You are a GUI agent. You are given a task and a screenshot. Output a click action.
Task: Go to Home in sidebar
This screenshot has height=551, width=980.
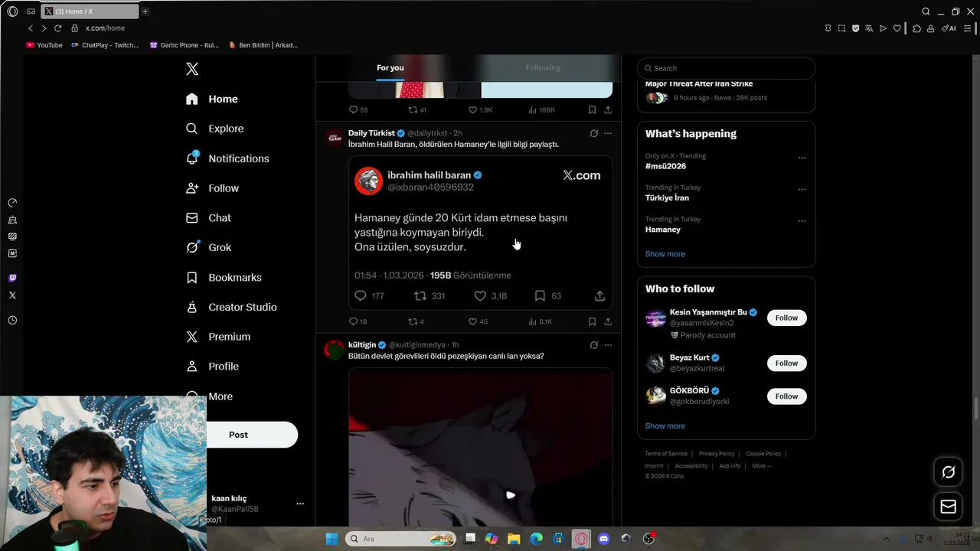click(x=212, y=99)
